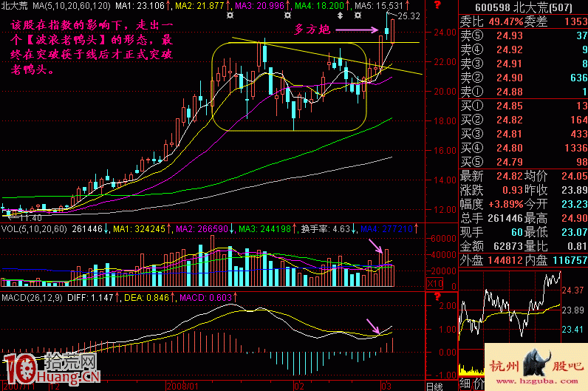Click the 11.40 low price label
The width and height of the screenshot is (588, 391).
[x=31, y=217]
